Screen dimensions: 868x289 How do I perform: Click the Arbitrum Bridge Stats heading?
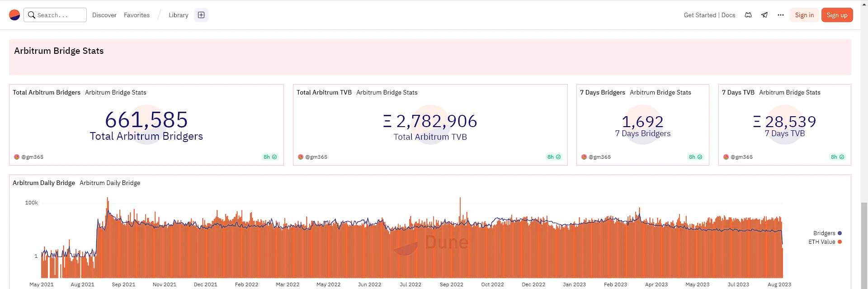(59, 51)
